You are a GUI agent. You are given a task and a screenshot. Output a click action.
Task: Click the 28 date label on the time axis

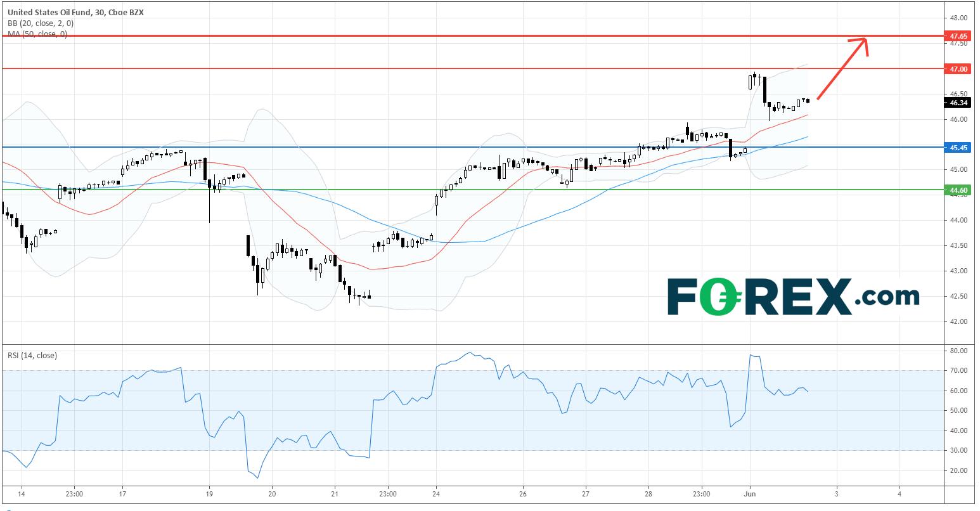[648, 493]
